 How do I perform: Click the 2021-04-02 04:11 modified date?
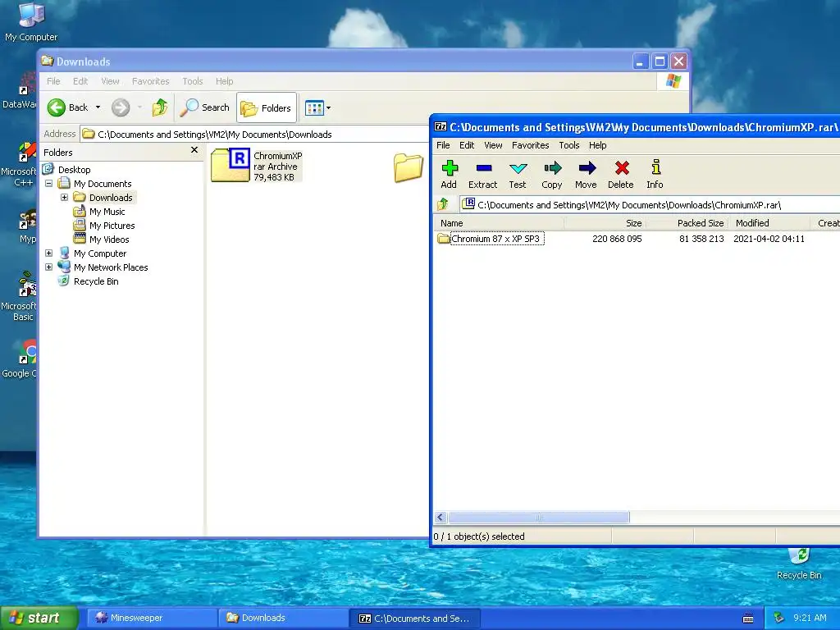[x=769, y=239]
